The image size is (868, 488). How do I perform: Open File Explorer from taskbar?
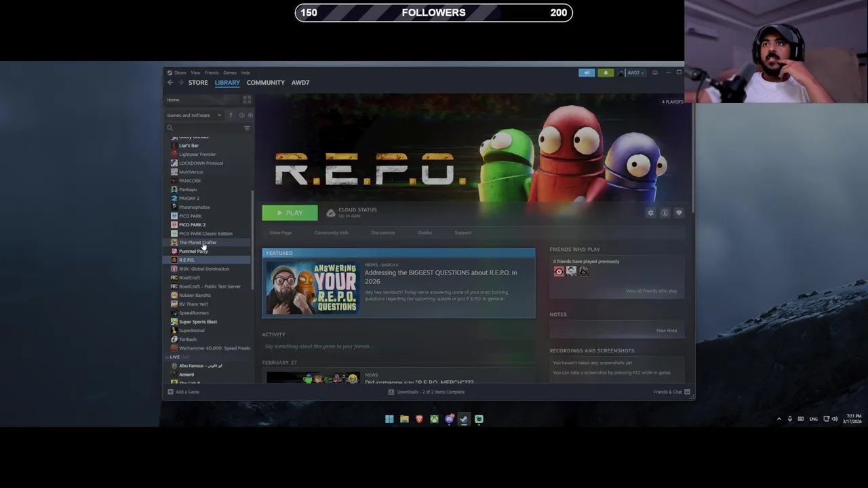[404, 419]
